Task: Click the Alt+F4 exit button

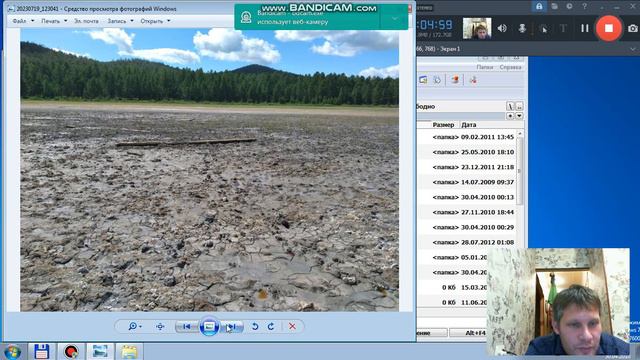Action: (x=469, y=333)
